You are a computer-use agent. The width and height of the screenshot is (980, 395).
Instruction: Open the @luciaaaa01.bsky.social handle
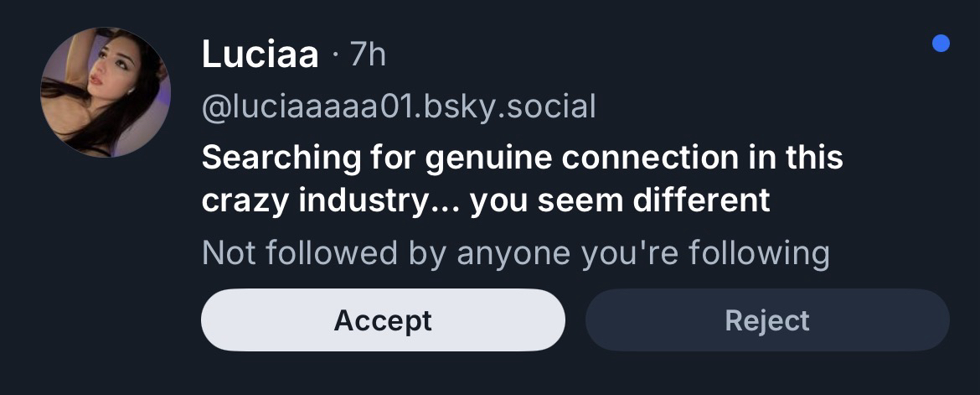[399, 107]
